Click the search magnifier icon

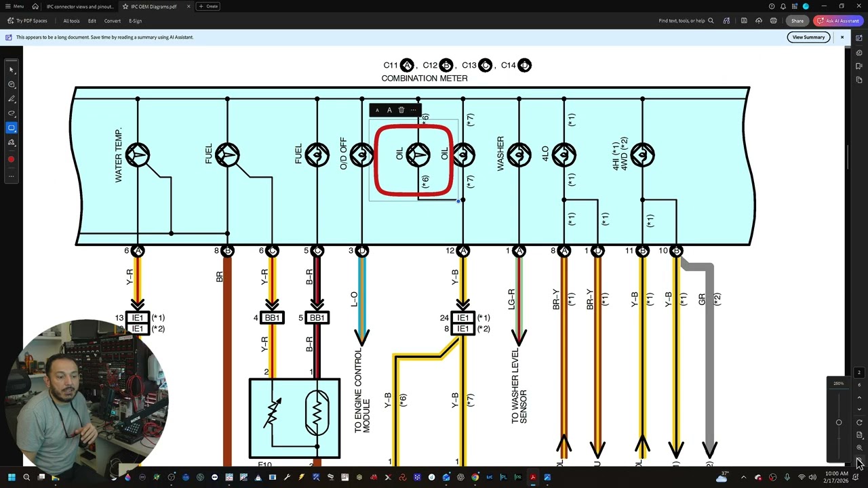(x=711, y=21)
